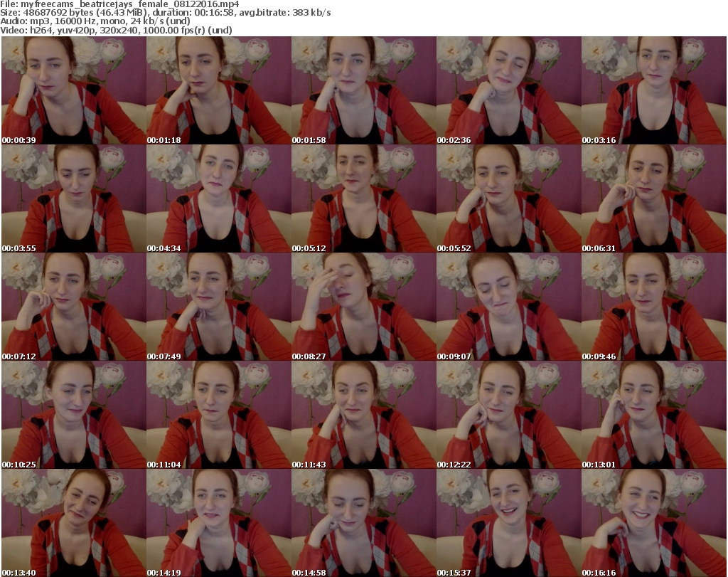Click the frame labeled 00:14:19
728x577 pixels.
[219, 523]
